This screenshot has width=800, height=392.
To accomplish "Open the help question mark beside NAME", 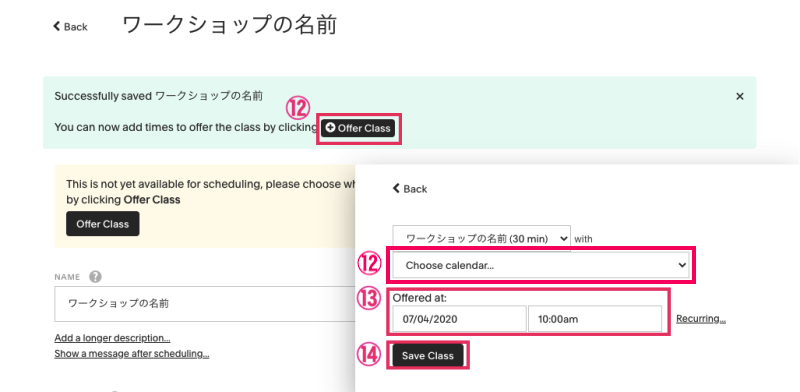I will pos(95,277).
